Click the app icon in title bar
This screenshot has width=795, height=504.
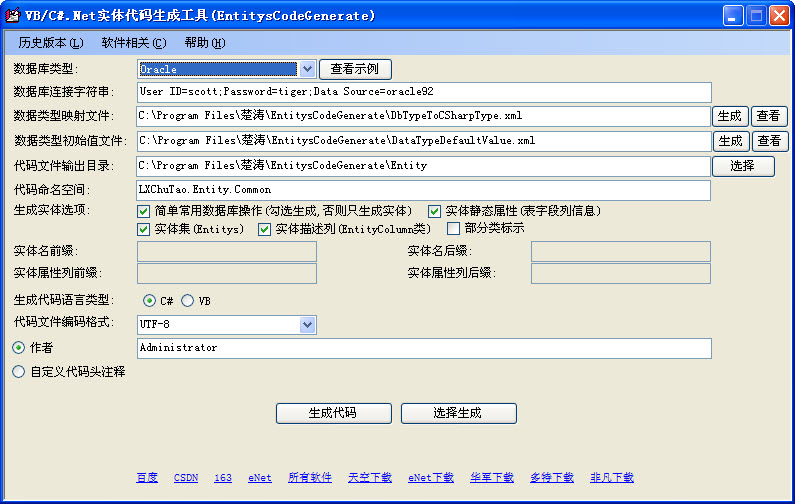[x=12, y=15]
